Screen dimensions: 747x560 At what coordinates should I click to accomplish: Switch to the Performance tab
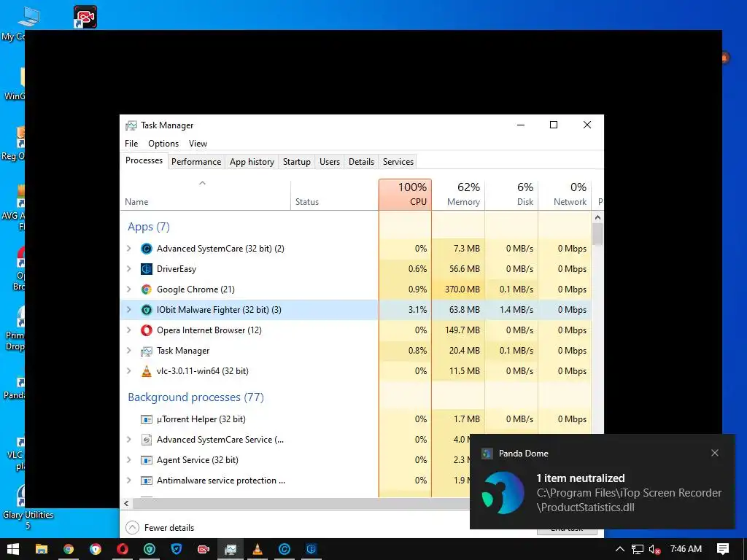[x=196, y=162]
